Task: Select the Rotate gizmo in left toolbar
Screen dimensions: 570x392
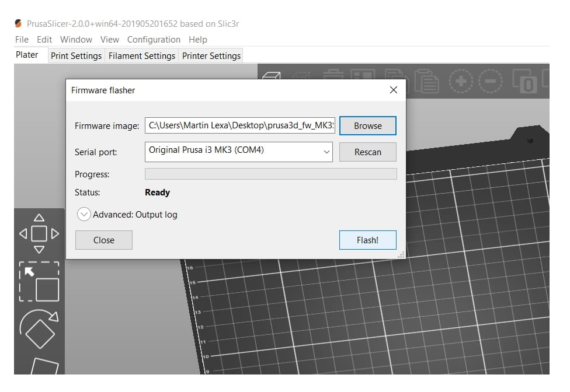Action: 39,329
